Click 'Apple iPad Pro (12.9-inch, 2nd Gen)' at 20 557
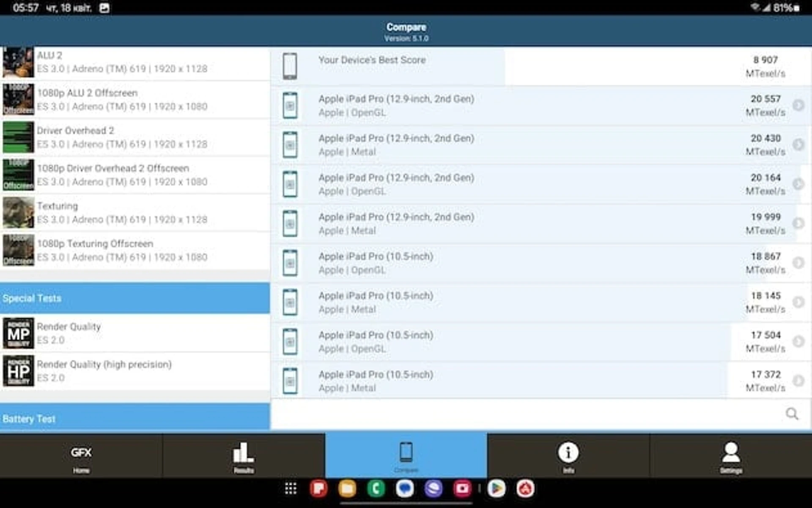This screenshot has height=508, width=812. point(396,99)
